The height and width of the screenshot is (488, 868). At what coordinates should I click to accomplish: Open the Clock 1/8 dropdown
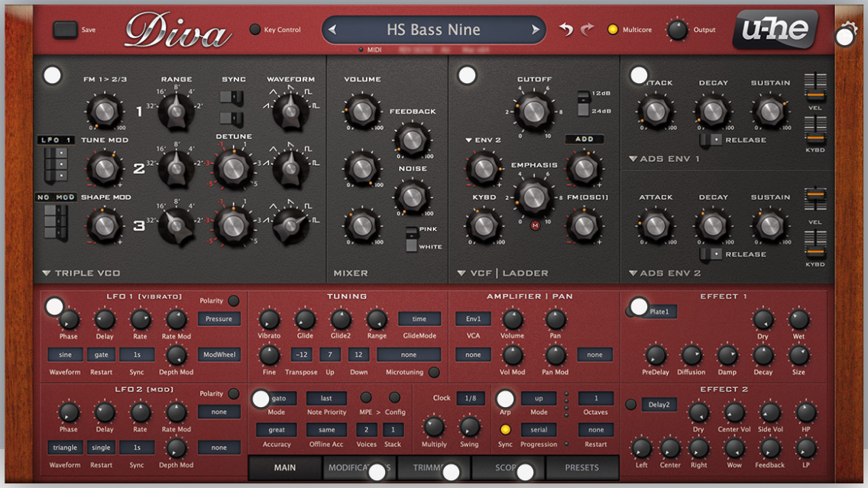[x=471, y=398]
